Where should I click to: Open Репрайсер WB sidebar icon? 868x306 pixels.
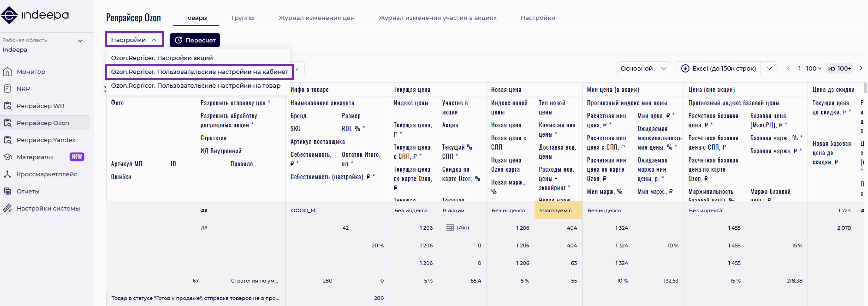[x=7, y=106]
